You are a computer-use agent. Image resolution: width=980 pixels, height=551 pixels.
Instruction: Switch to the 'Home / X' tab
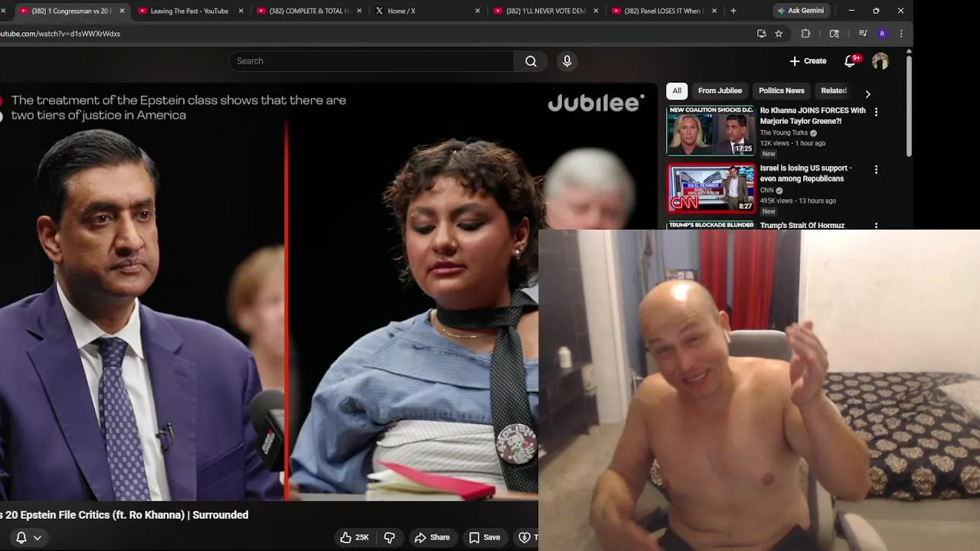click(427, 11)
